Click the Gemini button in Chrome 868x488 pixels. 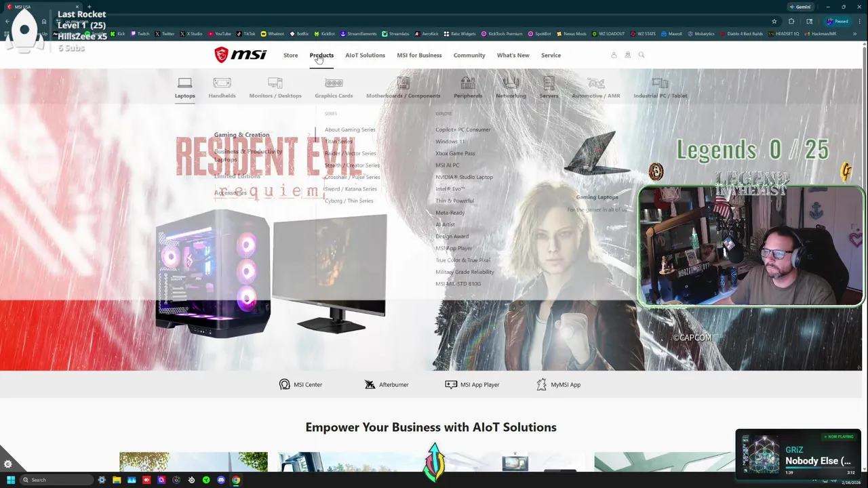click(800, 7)
